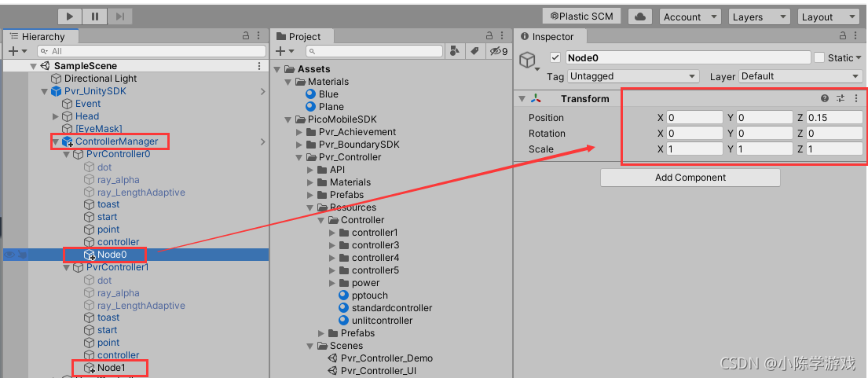This screenshot has width=868, height=378.
Task: Focus Project search field
Action: coord(374,51)
